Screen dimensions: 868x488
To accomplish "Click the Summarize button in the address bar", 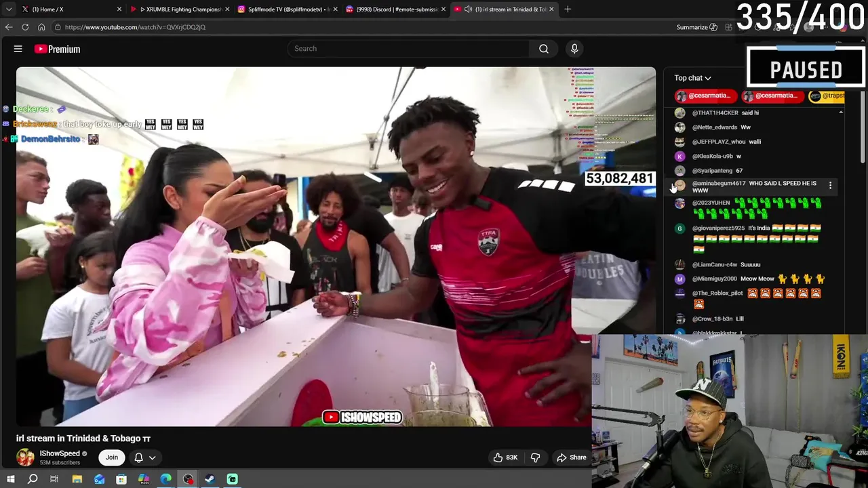I will [696, 27].
